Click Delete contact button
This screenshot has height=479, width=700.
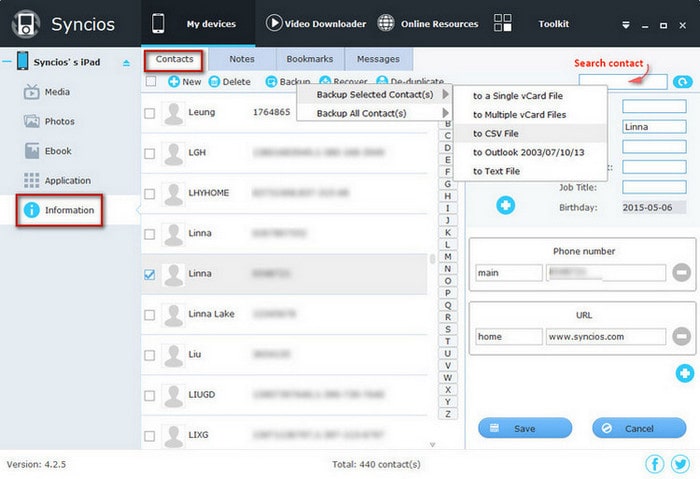click(229, 82)
